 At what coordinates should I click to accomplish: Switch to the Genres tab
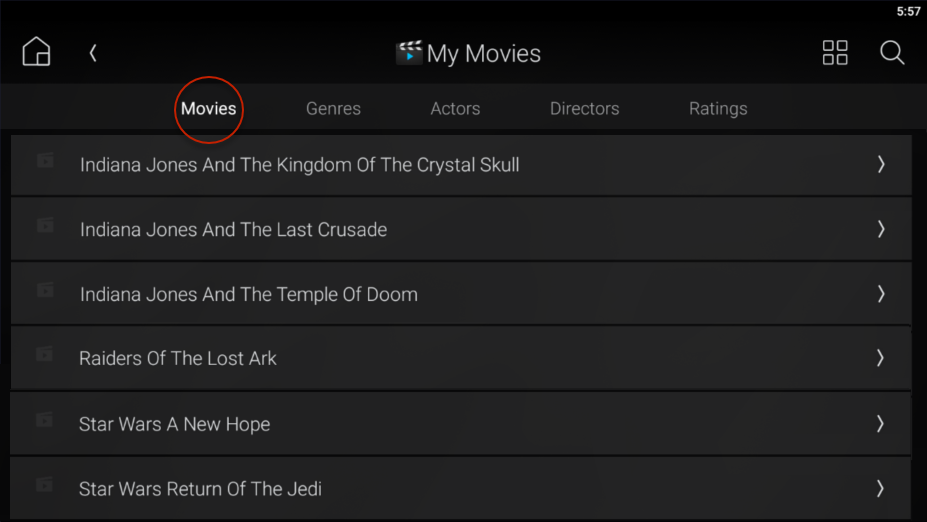point(333,109)
